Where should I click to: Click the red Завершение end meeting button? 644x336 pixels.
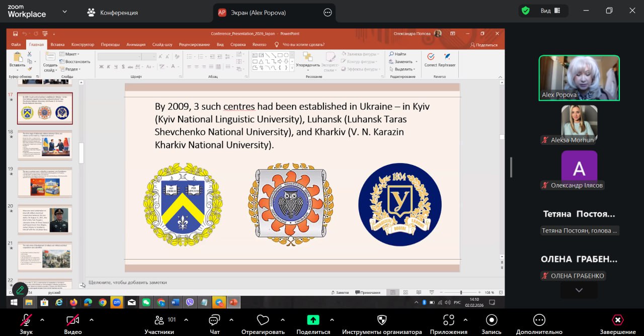[x=617, y=320]
